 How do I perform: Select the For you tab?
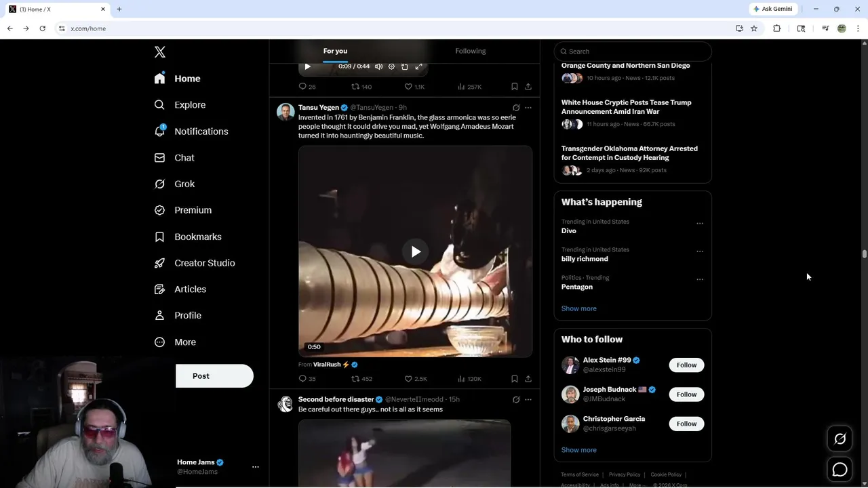pyautogui.click(x=335, y=52)
